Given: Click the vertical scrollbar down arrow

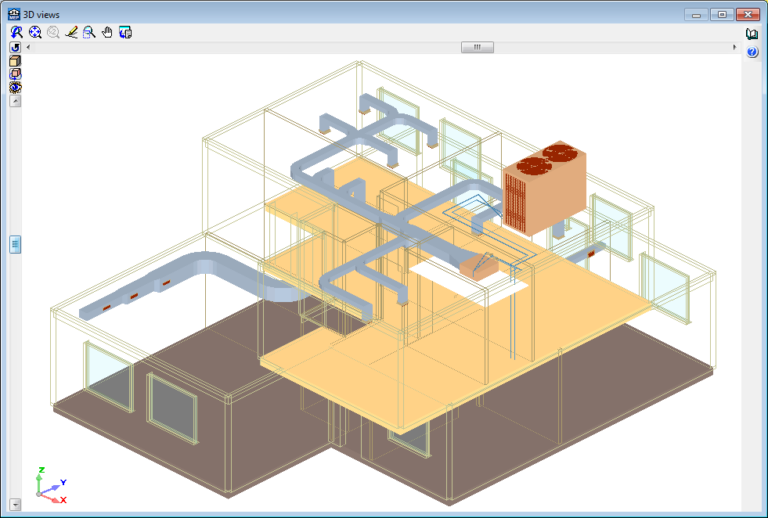Looking at the screenshot, I should coord(15,503).
